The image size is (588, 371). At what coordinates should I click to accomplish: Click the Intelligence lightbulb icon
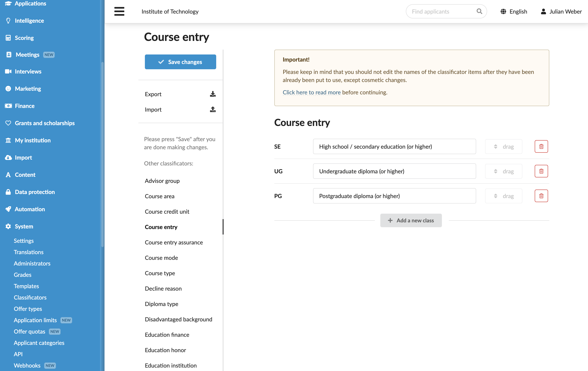pyautogui.click(x=8, y=20)
